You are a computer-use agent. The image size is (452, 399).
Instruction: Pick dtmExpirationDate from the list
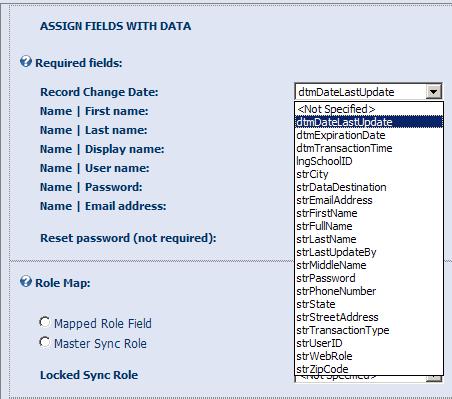tap(369, 135)
